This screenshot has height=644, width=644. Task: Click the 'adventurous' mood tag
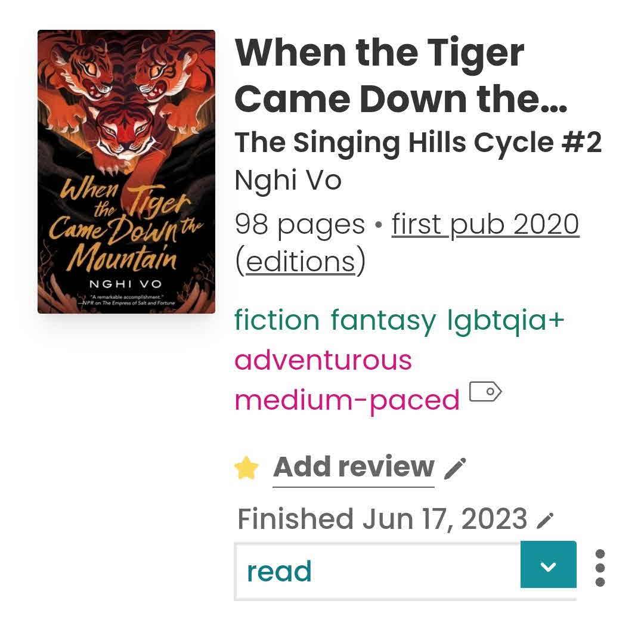323,360
